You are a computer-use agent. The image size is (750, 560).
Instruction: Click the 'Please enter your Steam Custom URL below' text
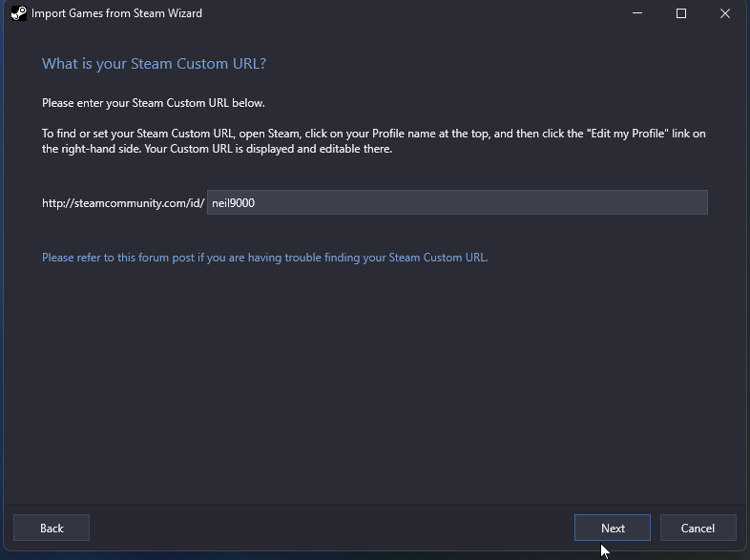(154, 103)
